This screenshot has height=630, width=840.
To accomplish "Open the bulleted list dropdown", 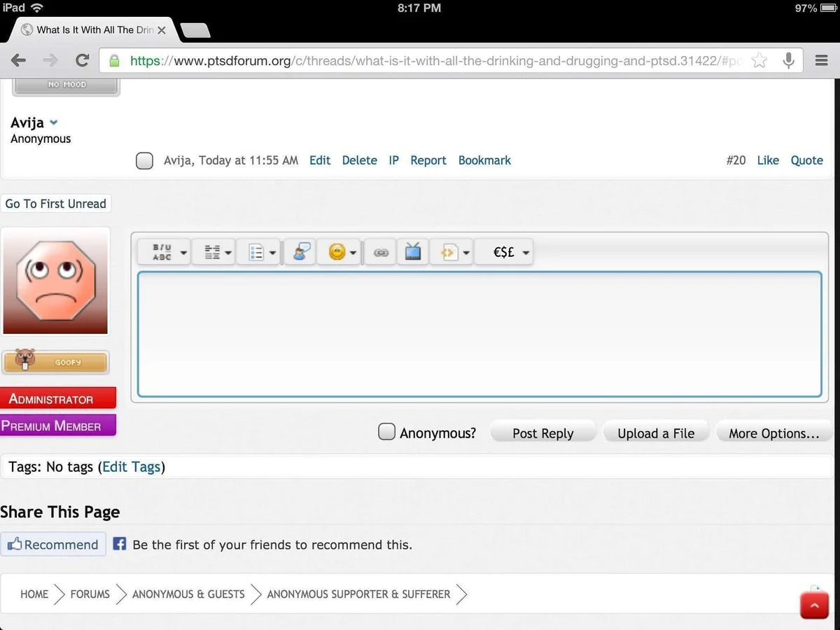I will click(258, 252).
